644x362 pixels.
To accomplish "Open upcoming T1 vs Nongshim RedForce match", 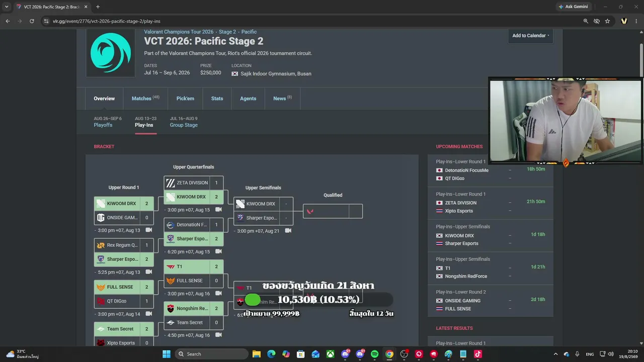I will click(491, 268).
